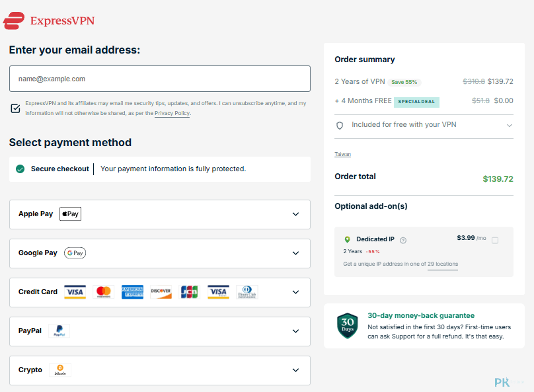This screenshot has width=534, height=392.
Task: Open the Privacy Policy link
Action: coord(172,113)
